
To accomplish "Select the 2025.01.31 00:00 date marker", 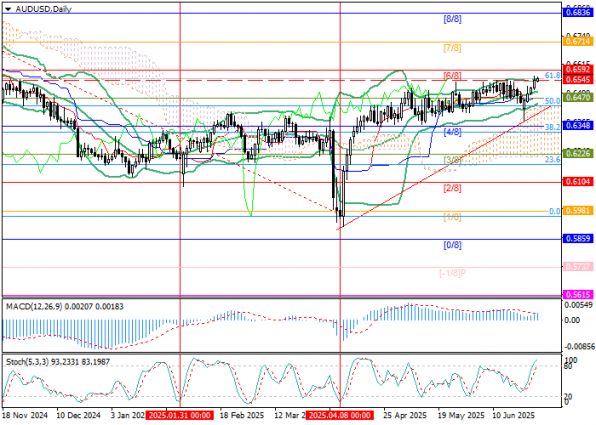I will (x=179, y=415).
